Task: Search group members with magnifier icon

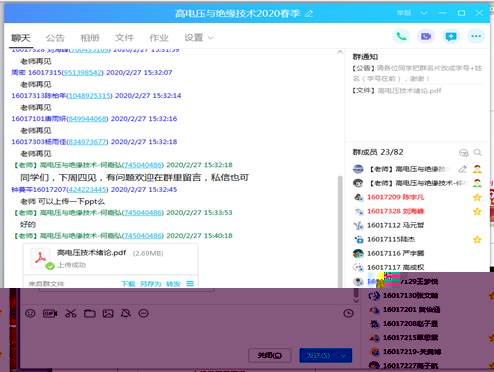Action: pyautogui.click(x=477, y=152)
